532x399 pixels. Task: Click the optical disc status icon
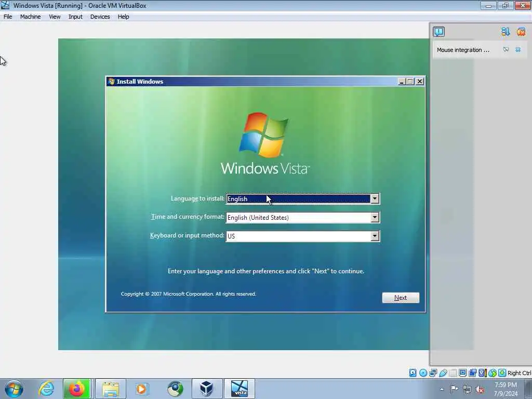[423, 373]
